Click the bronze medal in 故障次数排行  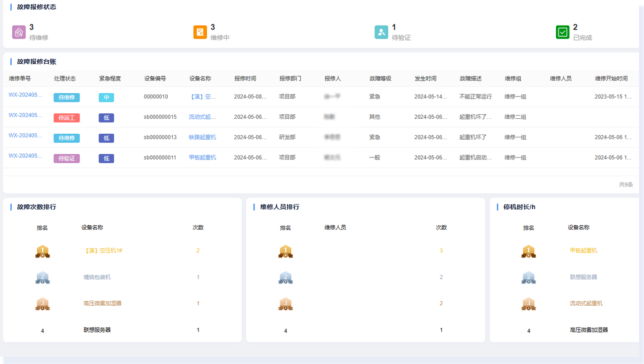pyautogui.click(x=42, y=304)
